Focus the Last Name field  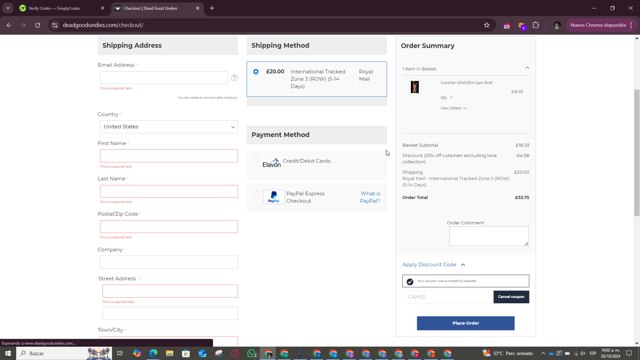[x=169, y=191]
